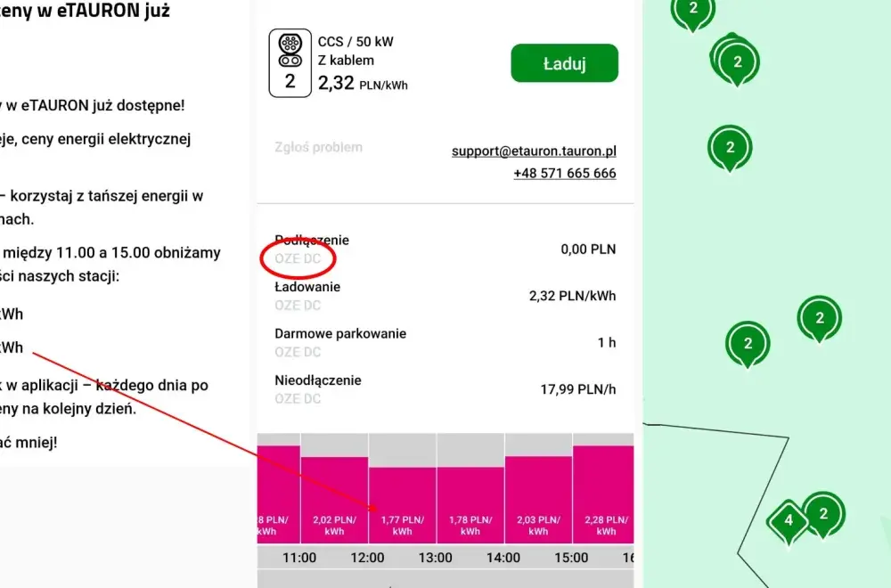The width and height of the screenshot is (891, 588).
Task: Click the Nieodłączenie row label
Action: point(318,380)
